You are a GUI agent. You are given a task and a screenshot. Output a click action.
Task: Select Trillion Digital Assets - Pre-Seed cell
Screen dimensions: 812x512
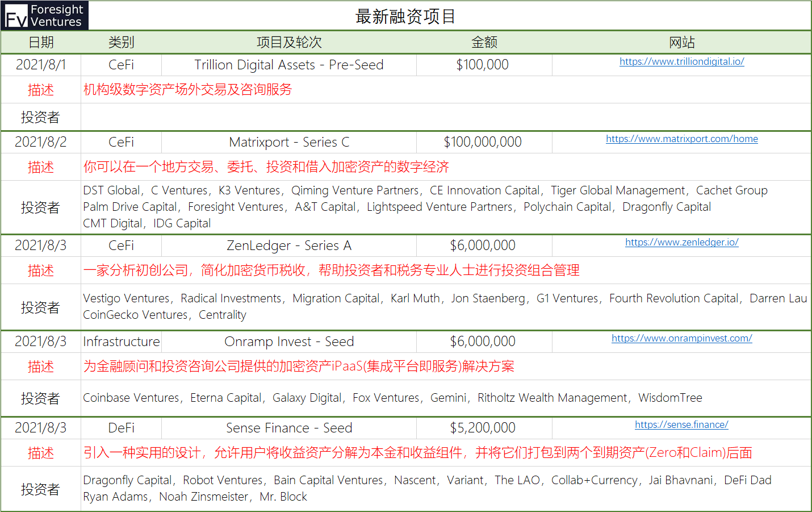[289, 65]
